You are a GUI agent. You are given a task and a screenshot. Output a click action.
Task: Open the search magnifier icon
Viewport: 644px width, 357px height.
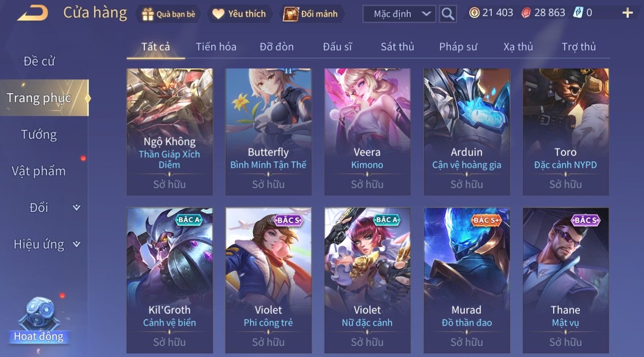[x=448, y=14]
